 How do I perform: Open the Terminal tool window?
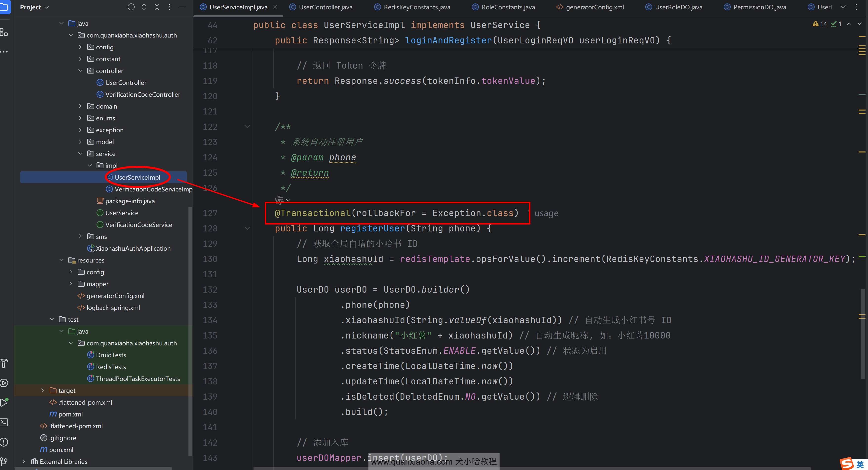[x=4, y=422]
